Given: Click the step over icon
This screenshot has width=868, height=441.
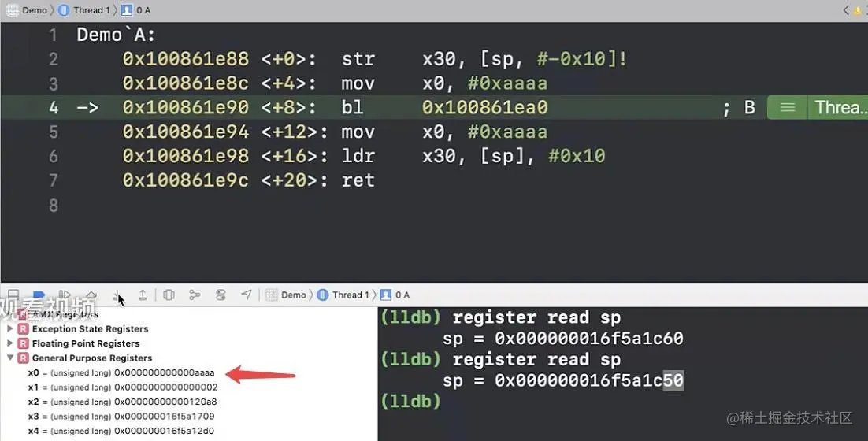Looking at the screenshot, I should point(91,295).
